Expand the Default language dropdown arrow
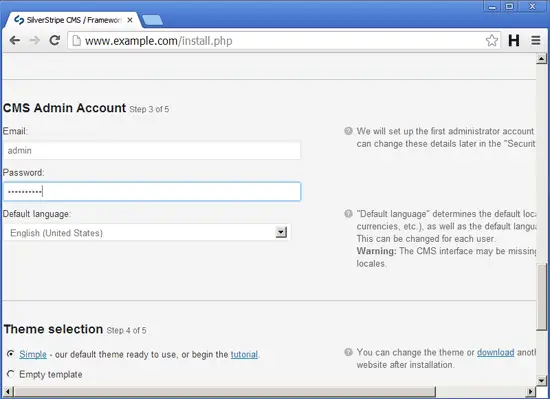The image size is (550, 399). pos(281,232)
